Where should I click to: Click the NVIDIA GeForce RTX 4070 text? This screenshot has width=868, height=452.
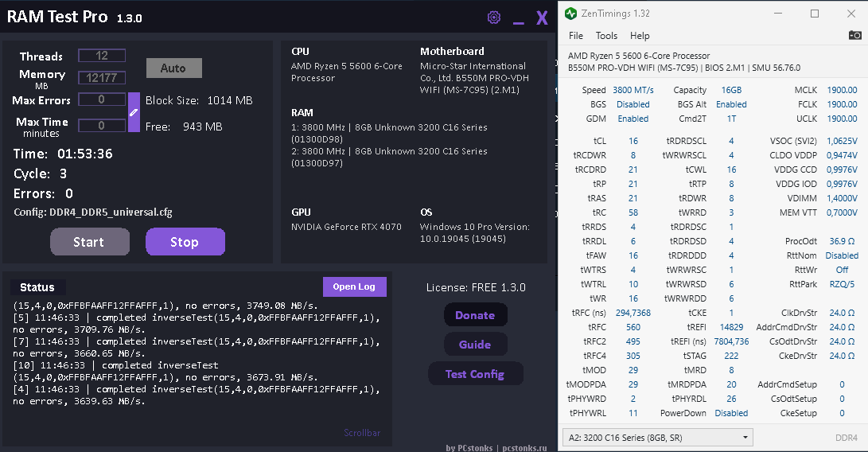[x=347, y=227]
